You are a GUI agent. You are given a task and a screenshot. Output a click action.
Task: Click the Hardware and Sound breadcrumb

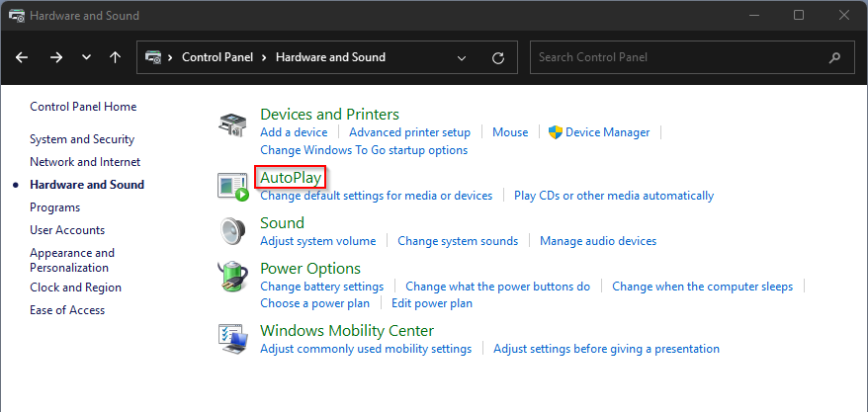click(x=330, y=57)
